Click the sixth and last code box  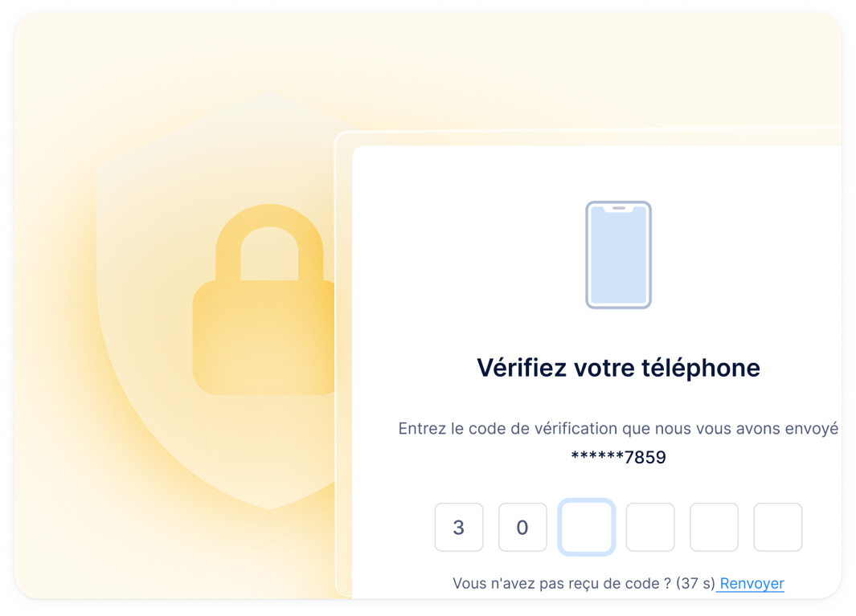[777, 528]
